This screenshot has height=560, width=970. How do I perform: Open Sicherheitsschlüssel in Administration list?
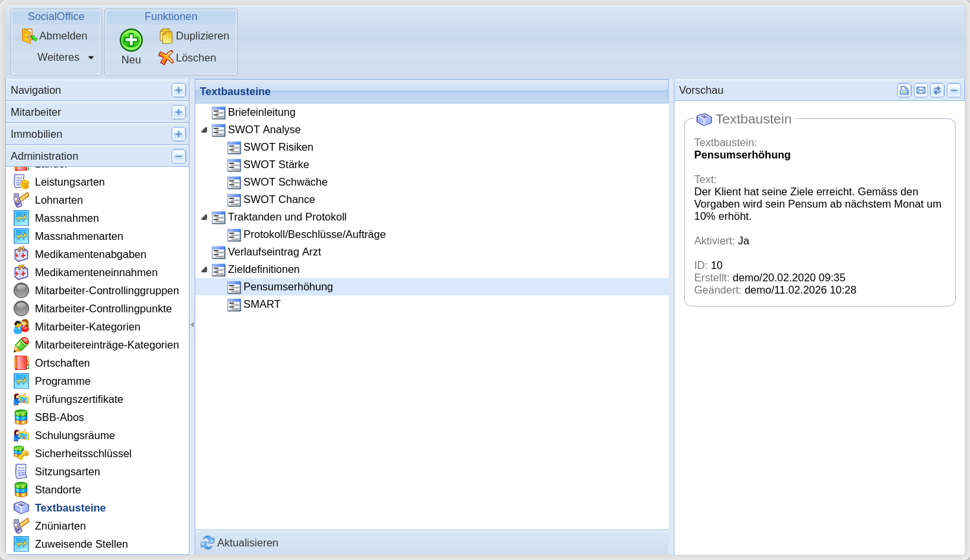pos(83,453)
